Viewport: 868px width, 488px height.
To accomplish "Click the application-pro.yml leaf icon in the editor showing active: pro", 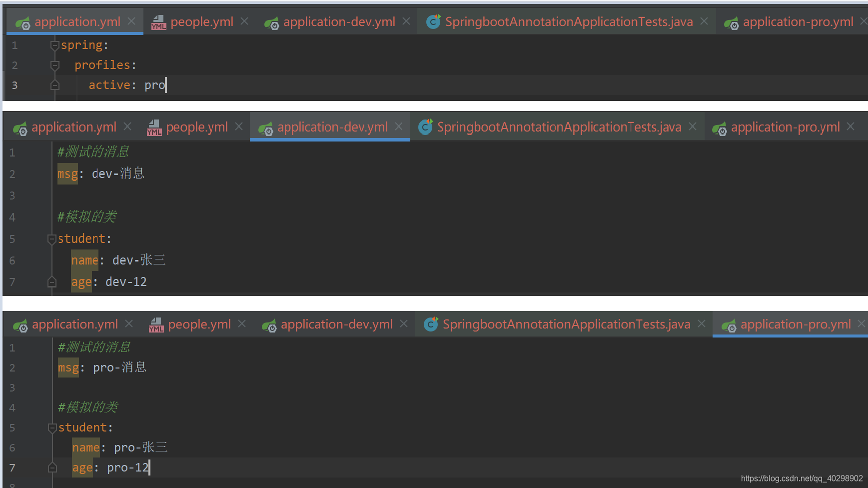I will [731, 23].
